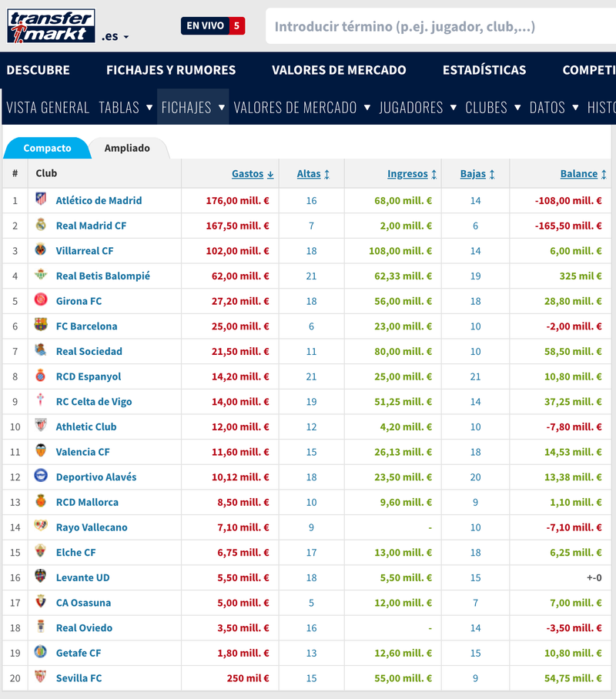This screenshot has width=616, height=699.
Task: Switch to the Ampliado view tab
Action: click(127, 148)
